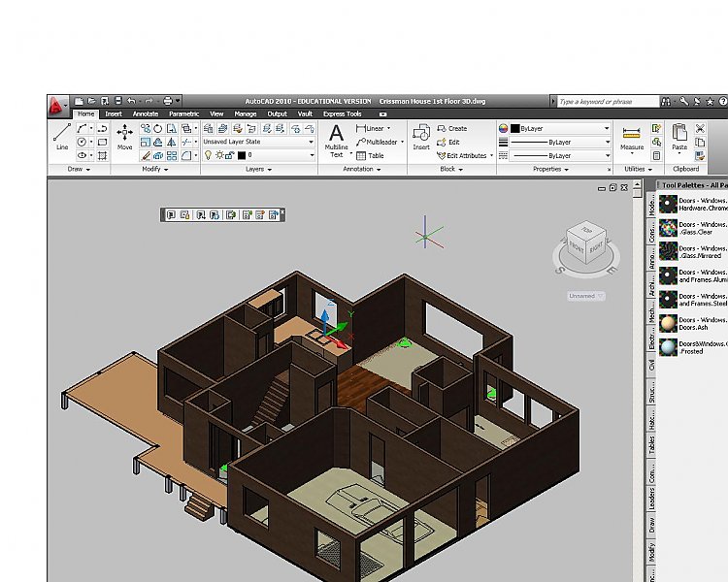Select the Line drawing tool
The height and width of the screenshot is (582, 728).
pos(62,136)
